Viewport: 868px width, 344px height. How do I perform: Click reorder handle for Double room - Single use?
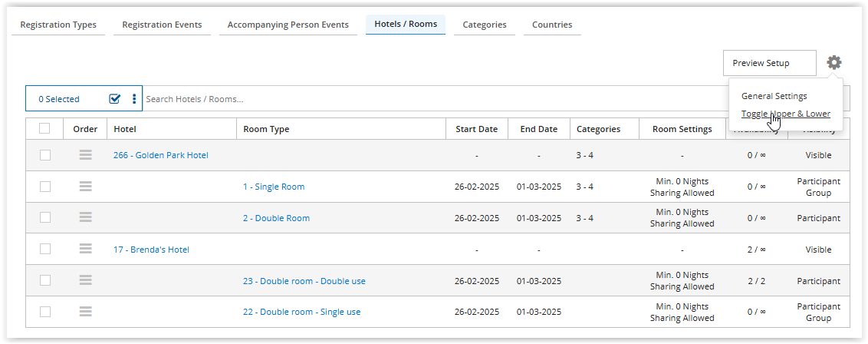click(x=85, y=312)
